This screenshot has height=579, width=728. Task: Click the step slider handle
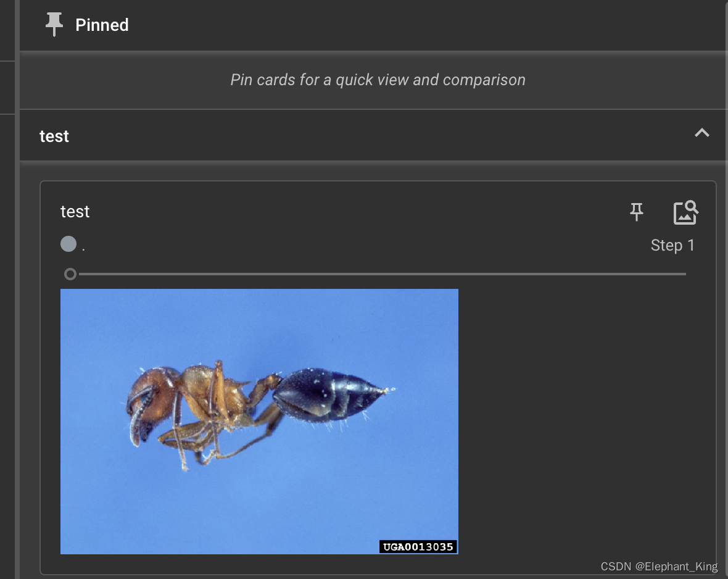pos(70,274)
